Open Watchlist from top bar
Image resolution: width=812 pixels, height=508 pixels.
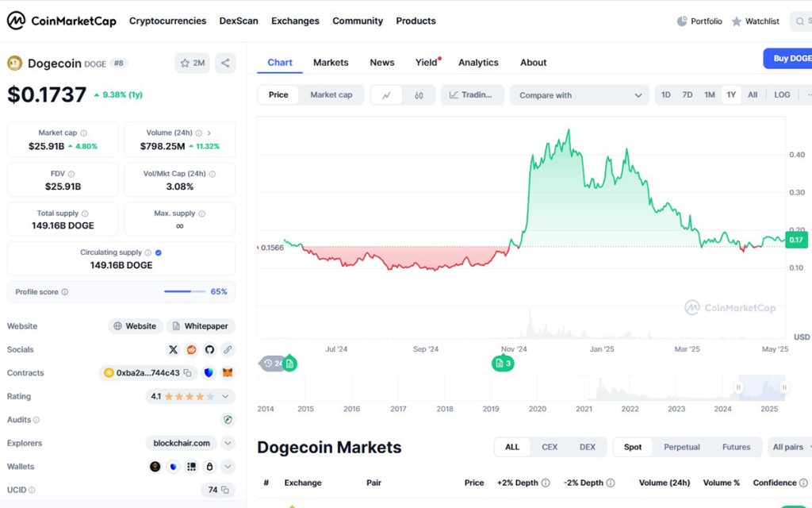(756, 21)
